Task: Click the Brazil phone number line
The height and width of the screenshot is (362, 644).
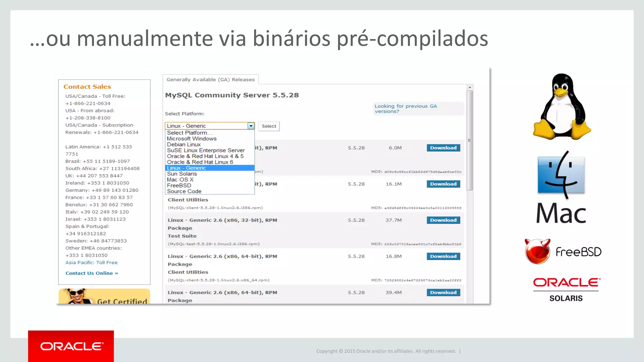Action: coord(97,161)
